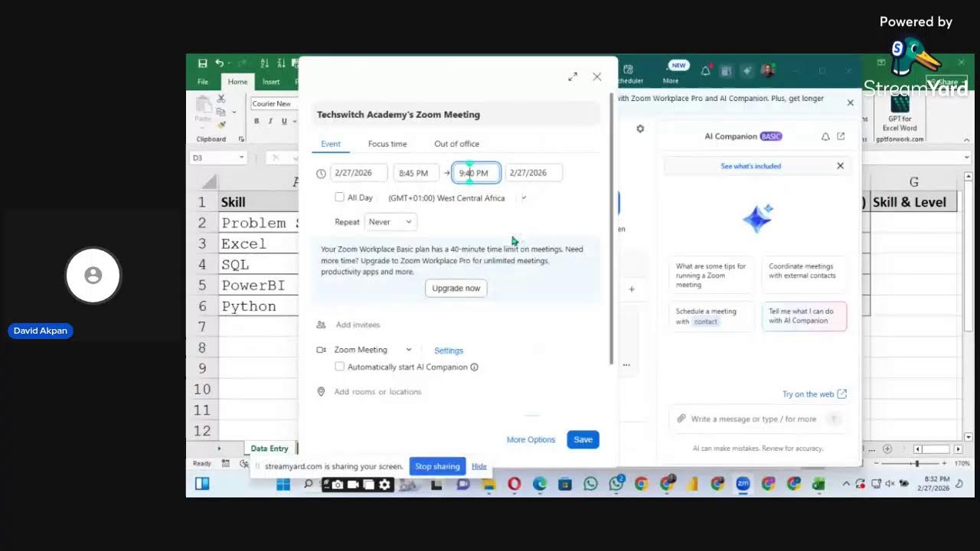Open the Zoom Meeting type dropdown
This screenshot has height=551, width=980.
coord(372,350)
